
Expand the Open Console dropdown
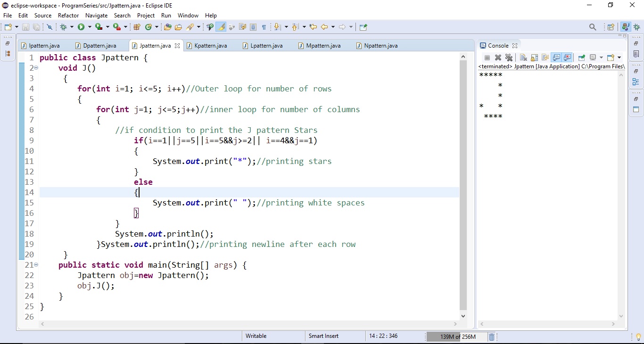coord(619,57)
